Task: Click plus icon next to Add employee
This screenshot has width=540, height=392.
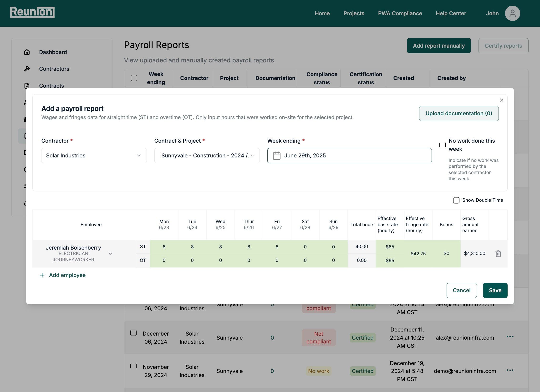Action: point(42,275)
